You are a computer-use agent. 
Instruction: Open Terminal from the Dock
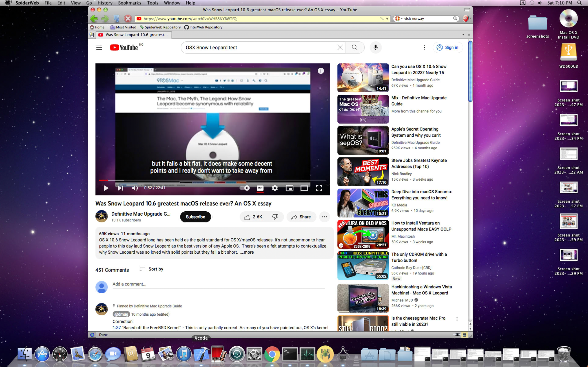tap(290, 354)
